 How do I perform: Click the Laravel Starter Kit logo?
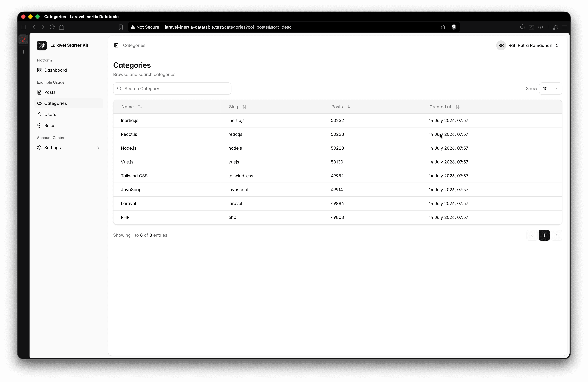pyautogui.click(x=42, y=46)
